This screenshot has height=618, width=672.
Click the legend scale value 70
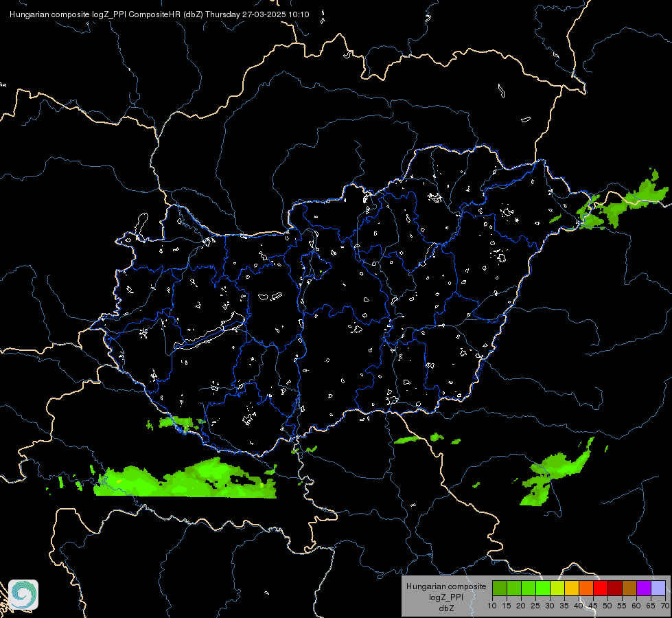point(664,606)
